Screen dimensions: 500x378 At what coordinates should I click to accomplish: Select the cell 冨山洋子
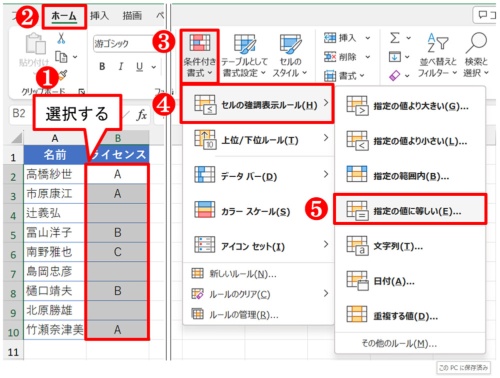coord(55,232)
